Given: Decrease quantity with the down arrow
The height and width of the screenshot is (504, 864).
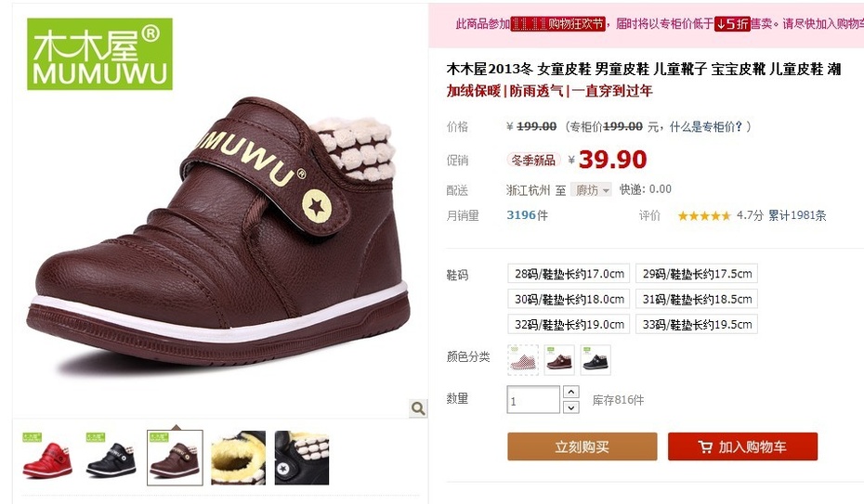Looking at the screenshot, I should 570,407.
